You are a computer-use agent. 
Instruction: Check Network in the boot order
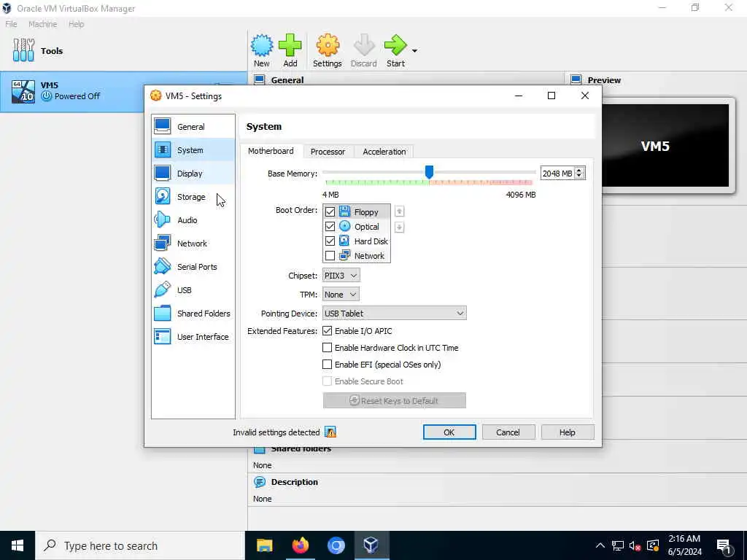pos(330,256)
